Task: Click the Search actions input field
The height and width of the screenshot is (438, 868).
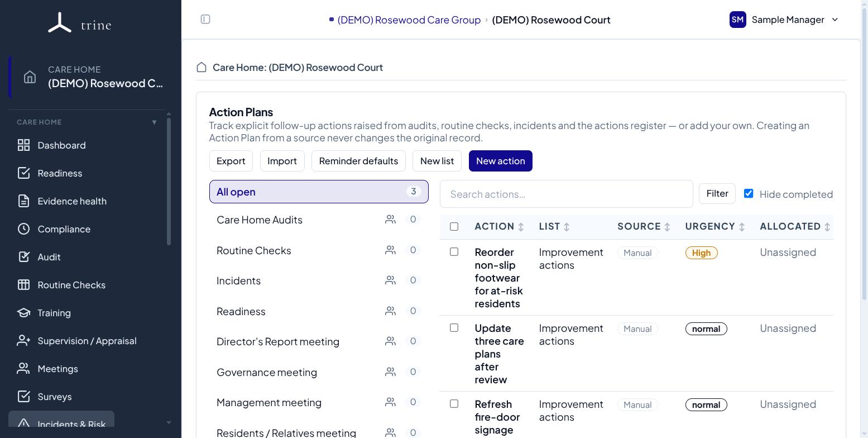Action: [x=566, y=194]
